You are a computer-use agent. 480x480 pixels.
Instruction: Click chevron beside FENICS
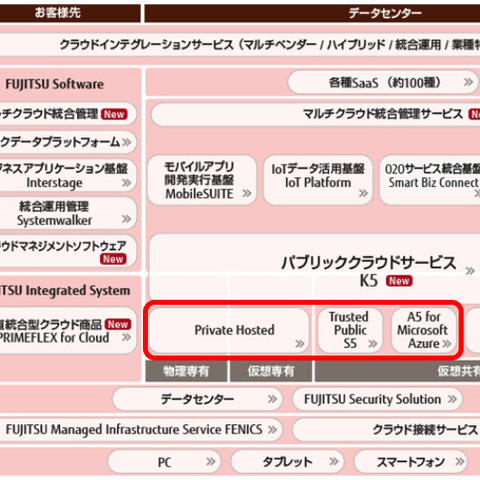click(x=272, y=430)
